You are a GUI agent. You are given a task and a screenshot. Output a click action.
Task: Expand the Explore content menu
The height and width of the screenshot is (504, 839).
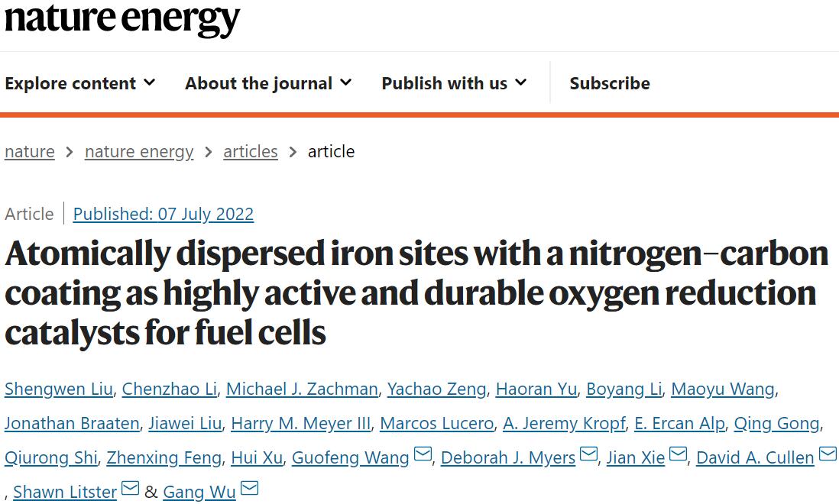tap(79, 83)
